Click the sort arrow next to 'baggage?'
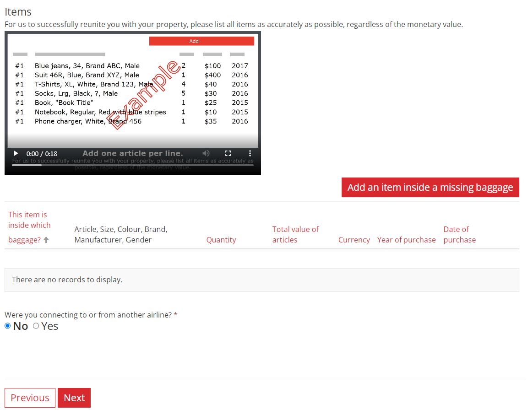The height and width of the screenshot is (420, 528). pos(46,240)
